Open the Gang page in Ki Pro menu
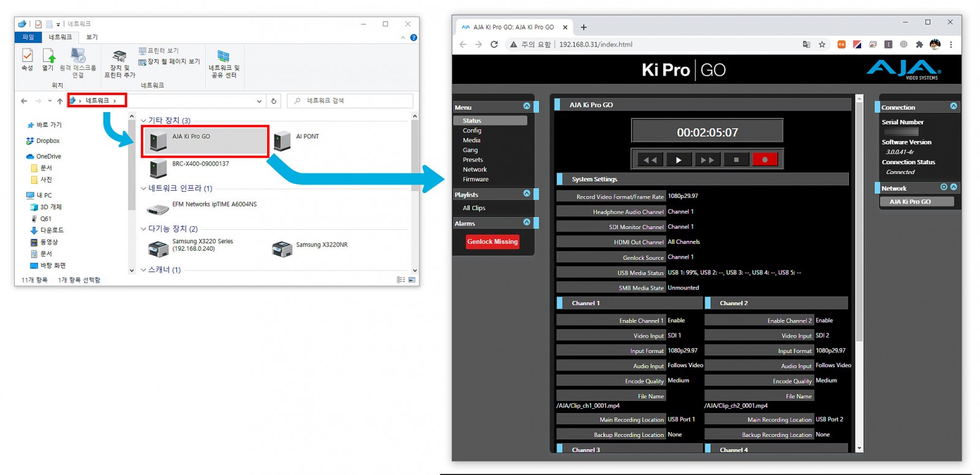 point(470,150)
